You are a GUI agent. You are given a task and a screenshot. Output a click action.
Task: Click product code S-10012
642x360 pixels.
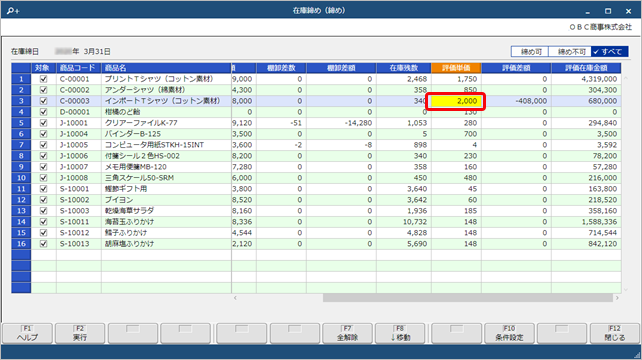point(74,233)
